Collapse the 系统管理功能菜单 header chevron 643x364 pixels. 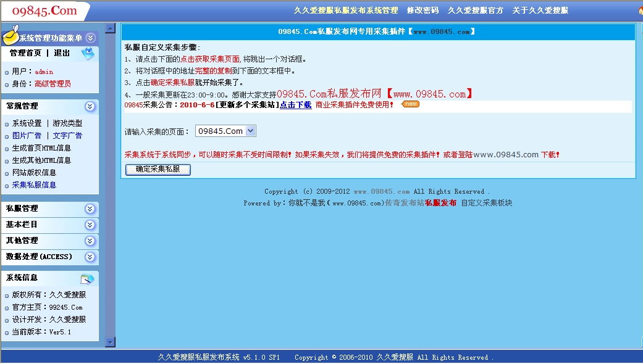coord(91,38)
